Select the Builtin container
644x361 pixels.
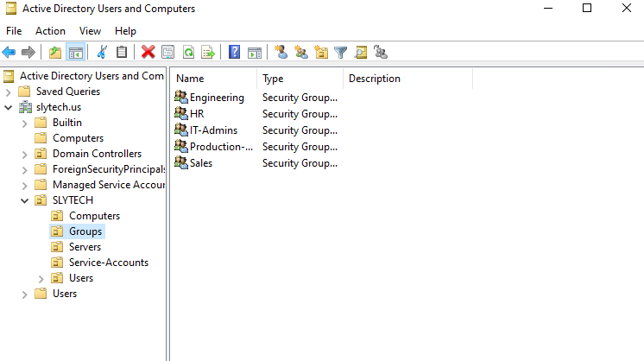click(x=67, y=123)
